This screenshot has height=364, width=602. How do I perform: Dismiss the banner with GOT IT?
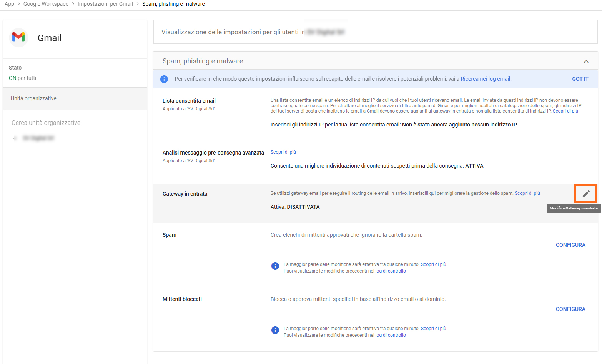point(580,79)
